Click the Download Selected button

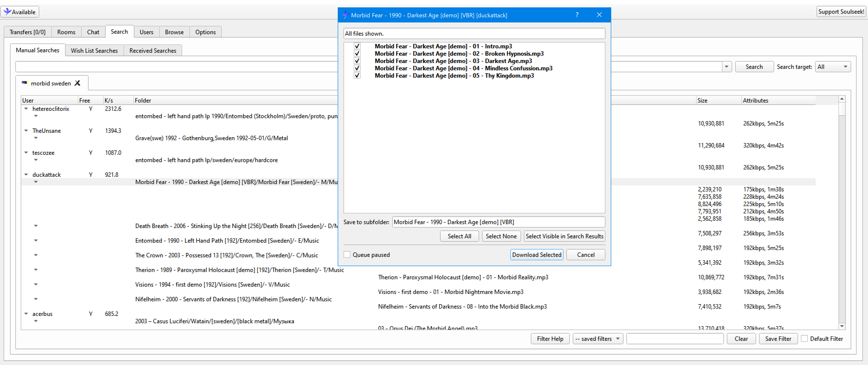(536, 254)
